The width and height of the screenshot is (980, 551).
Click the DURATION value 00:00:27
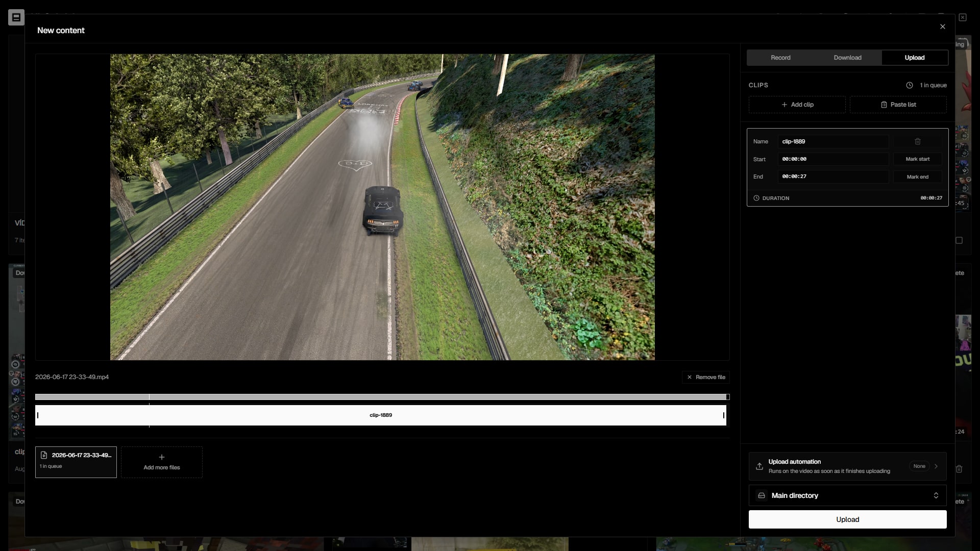(931, 198)
